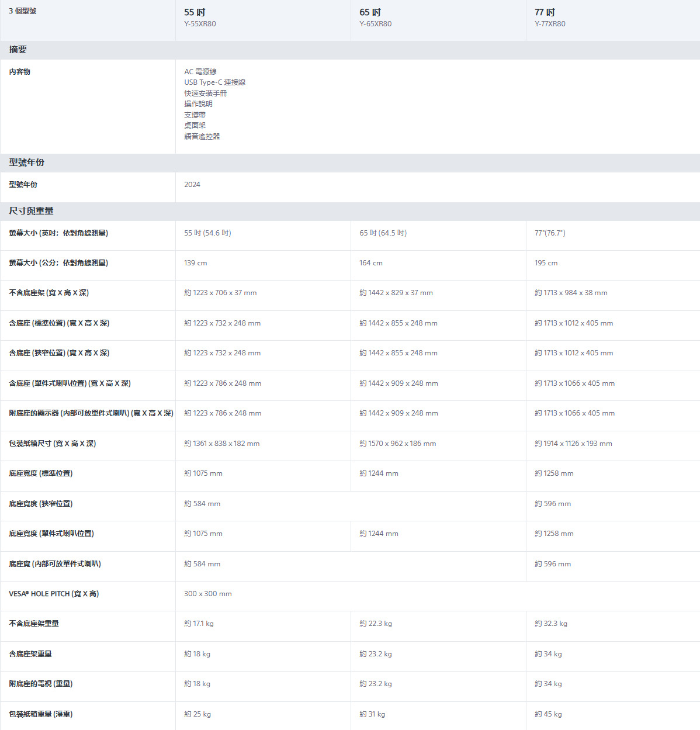
Task: Click the 約 17.1 kg weight value
Action: pyautogui.click(x=199, y=624)
